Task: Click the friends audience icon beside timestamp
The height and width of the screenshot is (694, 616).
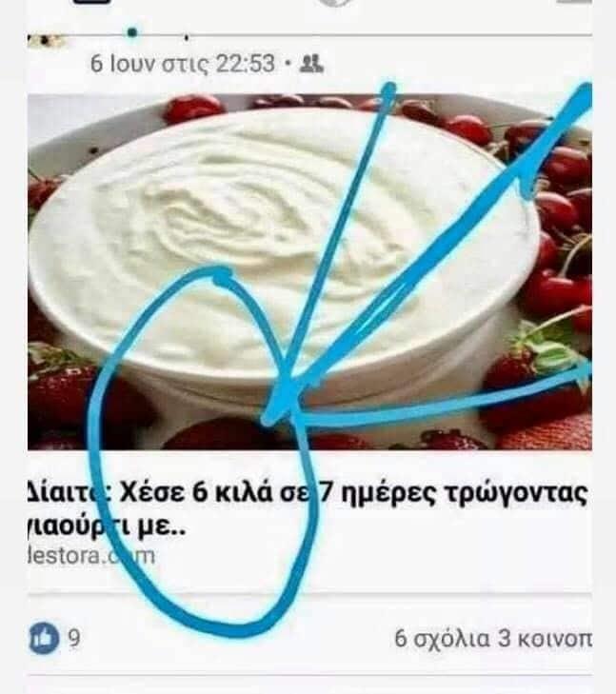Action: 311,64
